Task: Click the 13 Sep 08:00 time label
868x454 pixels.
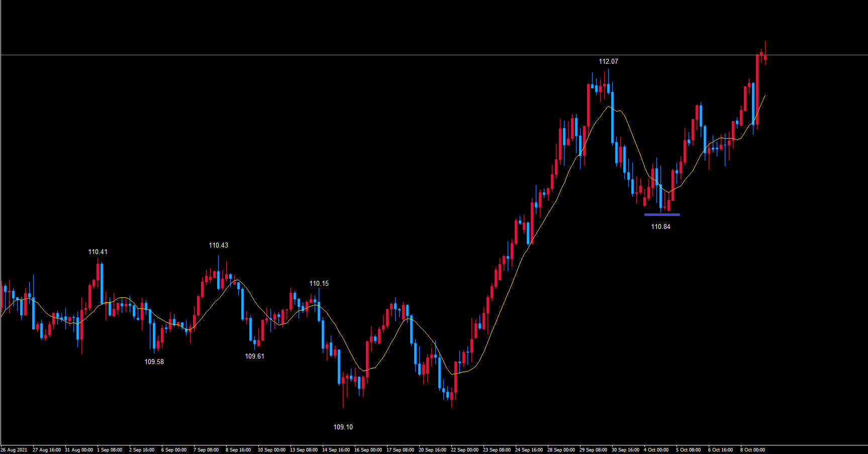Action: coord(304,449)
